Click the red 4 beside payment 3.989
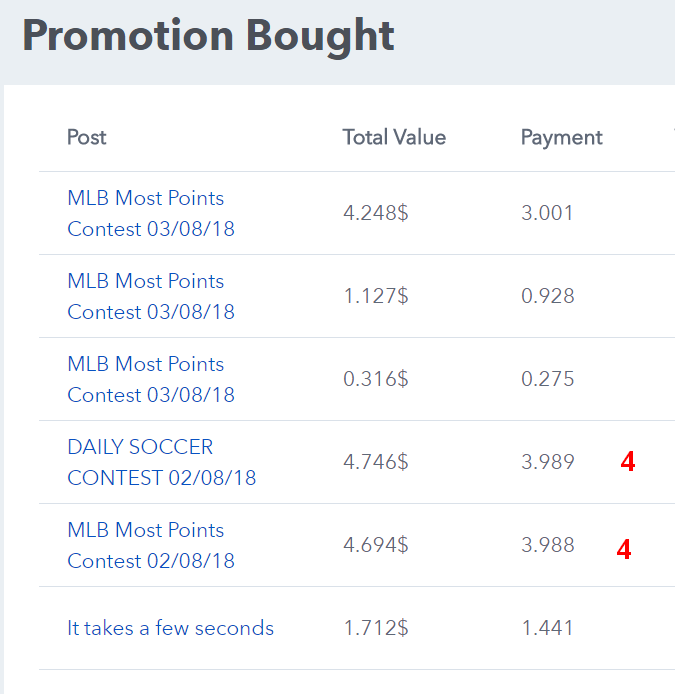The image size is (675, 694). click(x=627, y=462)
